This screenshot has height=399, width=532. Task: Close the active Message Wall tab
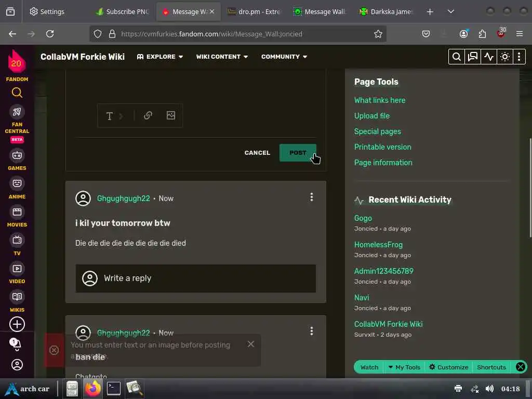pyautogui.click(x=212, y=11)
